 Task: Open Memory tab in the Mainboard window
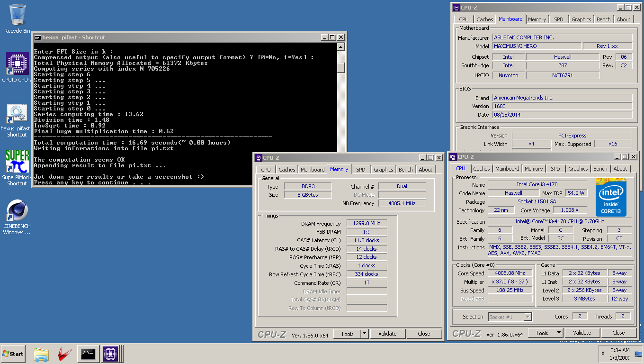537,19
